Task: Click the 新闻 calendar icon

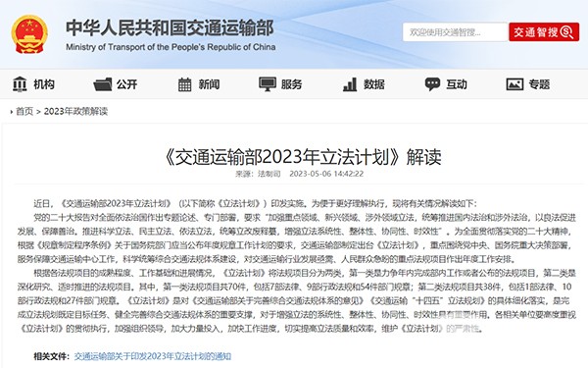Action: [x=184, y=84]
